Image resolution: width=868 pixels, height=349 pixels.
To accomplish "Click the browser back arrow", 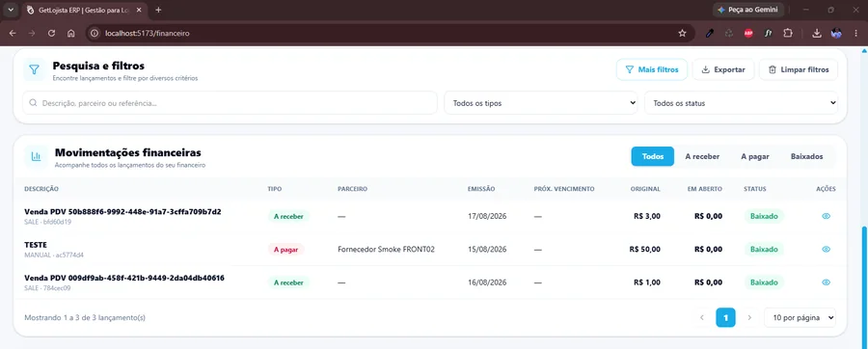I will [x=13, y=33].
